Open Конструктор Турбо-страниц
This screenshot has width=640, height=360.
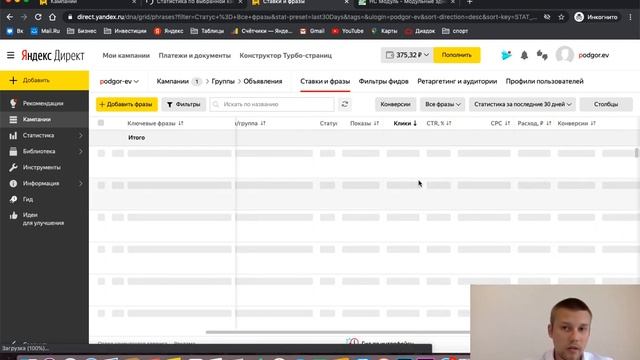(286, 56)
